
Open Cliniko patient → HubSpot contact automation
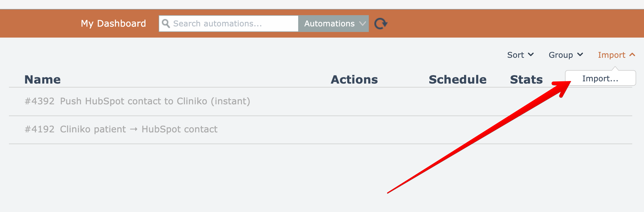tap(138, 129)
